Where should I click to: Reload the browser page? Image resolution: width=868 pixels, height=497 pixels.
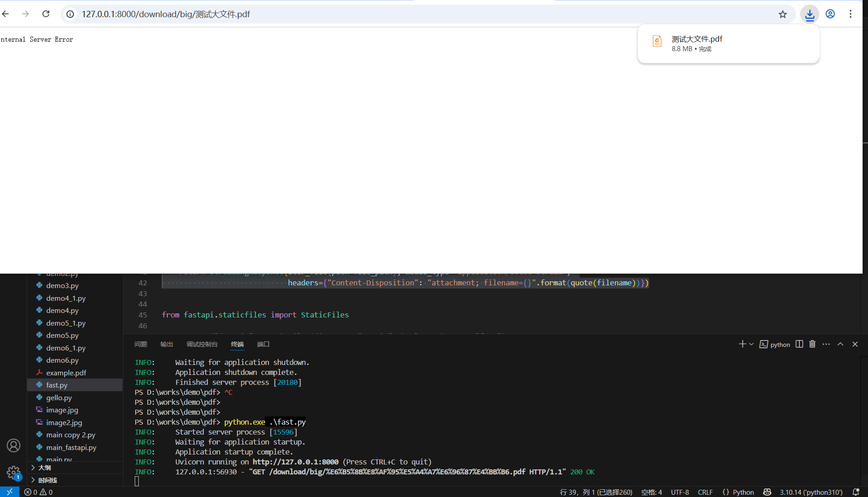click(x=46, y=14)
